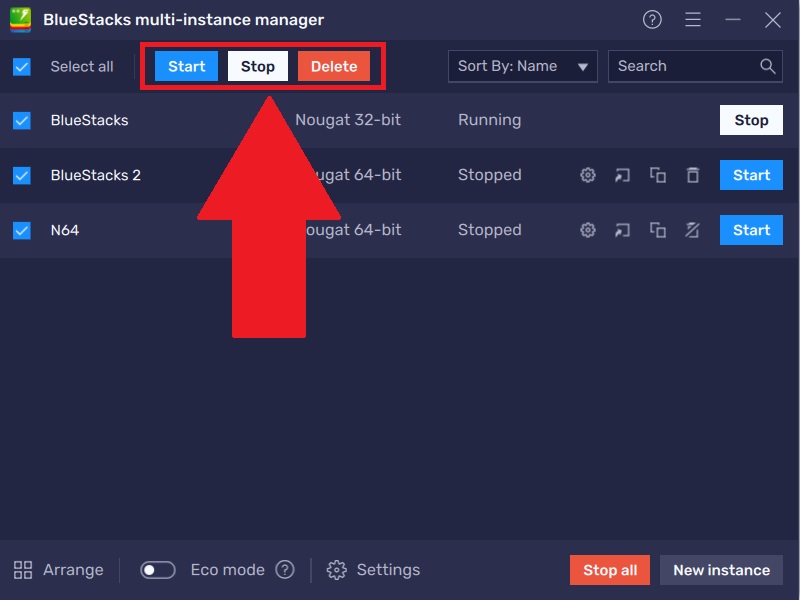800x600 pixels.
Task: Uncheck the N64 instance checkbox
Action: [x=22, y=230]
